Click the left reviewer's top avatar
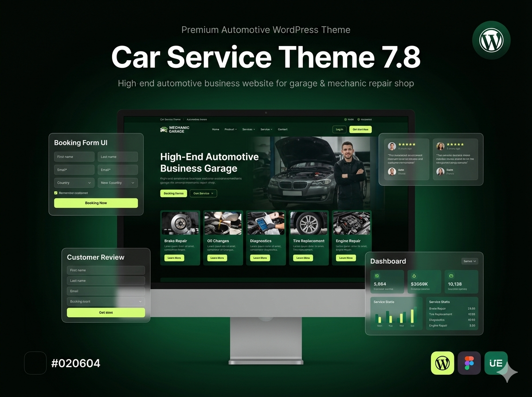The height and width of the screenshot is (397, 532). pos(392,146)
